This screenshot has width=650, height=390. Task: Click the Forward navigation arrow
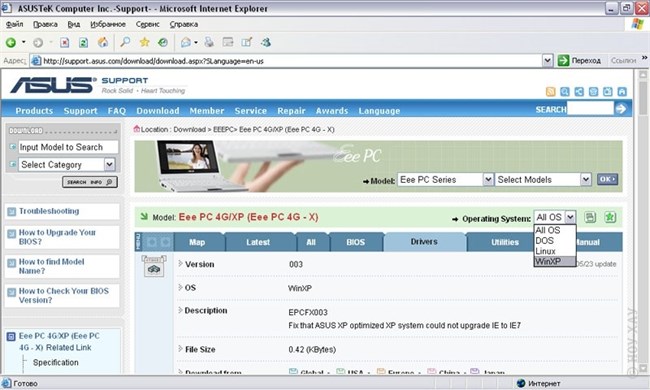pos(38,42)
